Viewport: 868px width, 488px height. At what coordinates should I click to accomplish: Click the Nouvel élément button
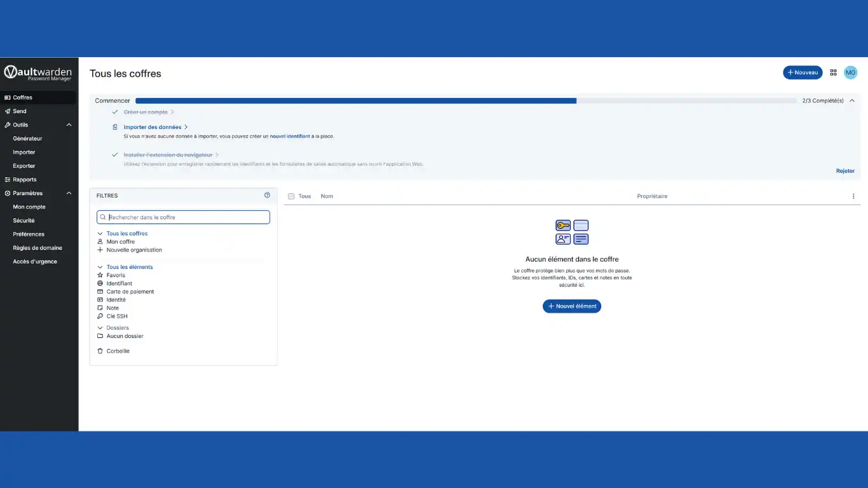point(571,306)
